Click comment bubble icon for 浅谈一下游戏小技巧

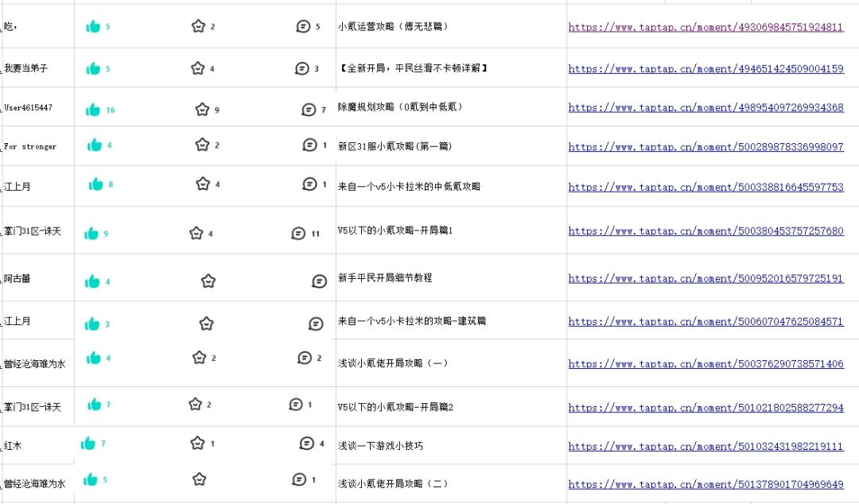tap(307, 444)
